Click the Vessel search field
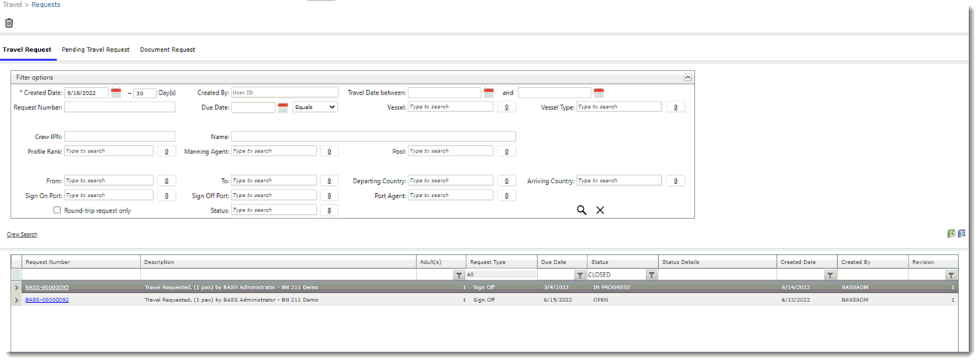The image size is (980, 363). [451, 107]
